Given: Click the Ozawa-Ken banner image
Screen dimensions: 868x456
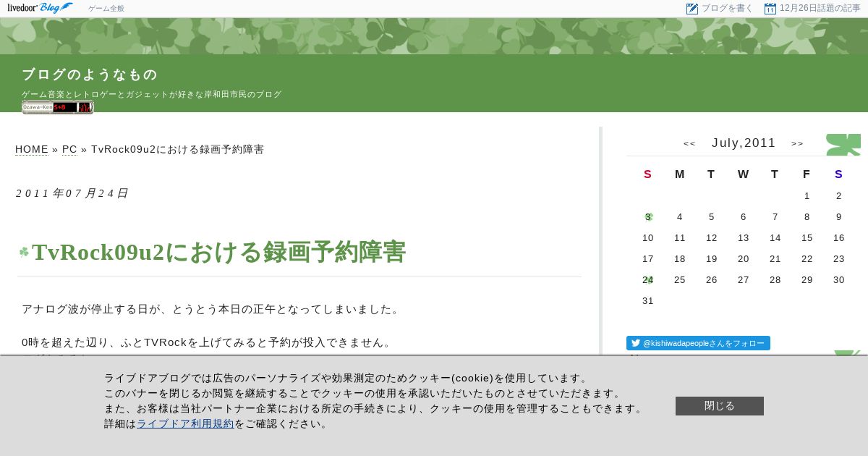Looking at the screenshot, I should tap(58, 107).
